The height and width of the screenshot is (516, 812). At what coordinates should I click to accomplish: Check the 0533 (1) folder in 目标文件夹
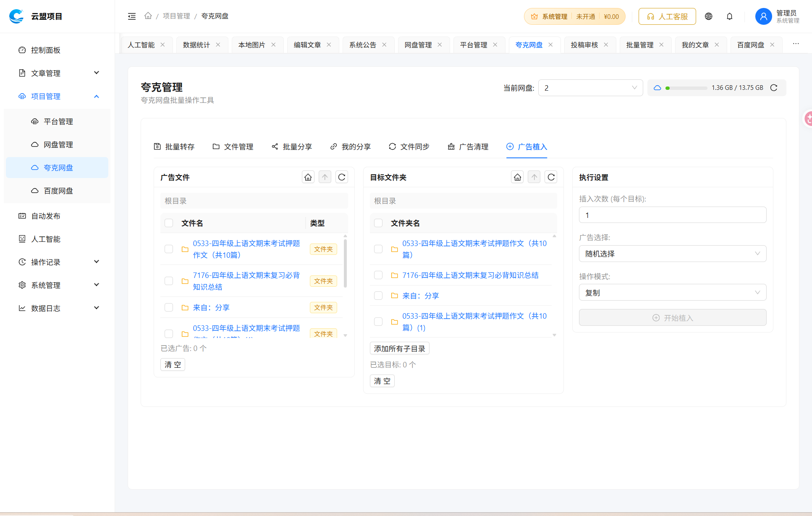point(378,322)
